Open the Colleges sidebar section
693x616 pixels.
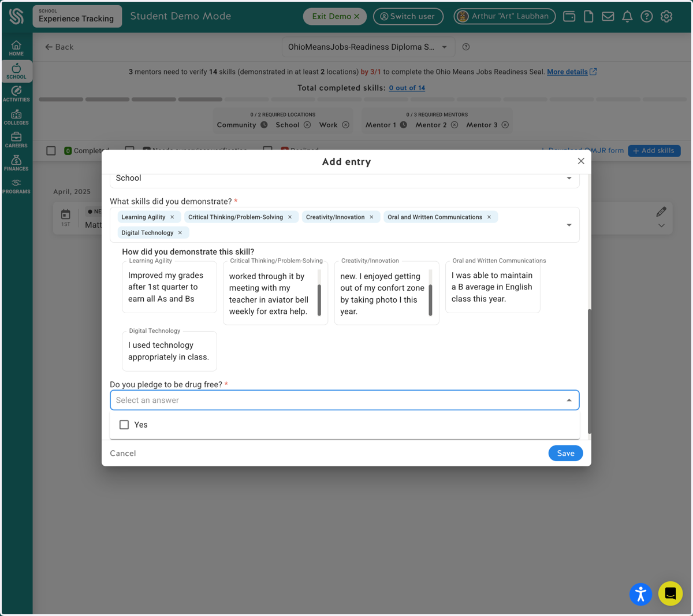[x=16, y=117]
